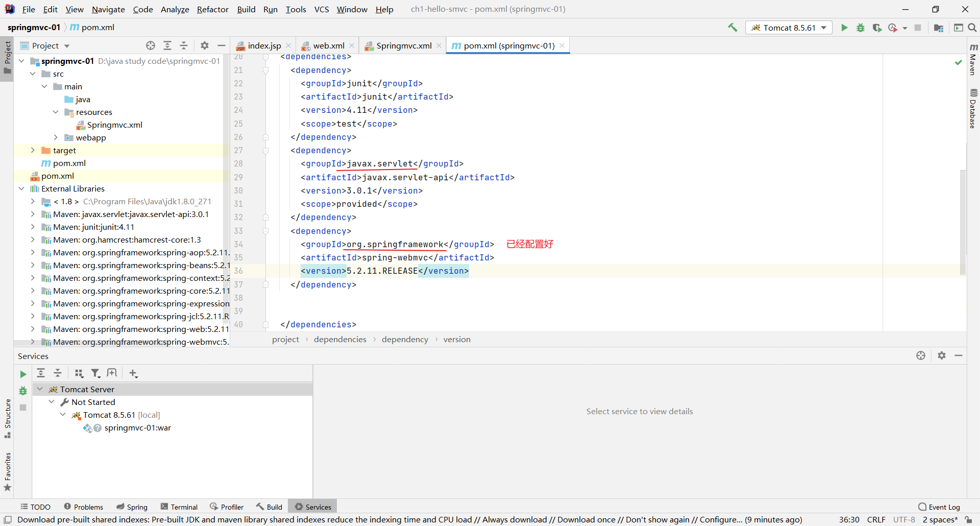980x526 pixels.
Task: Hide the Services panel with the minus icon
Action: 959,355
